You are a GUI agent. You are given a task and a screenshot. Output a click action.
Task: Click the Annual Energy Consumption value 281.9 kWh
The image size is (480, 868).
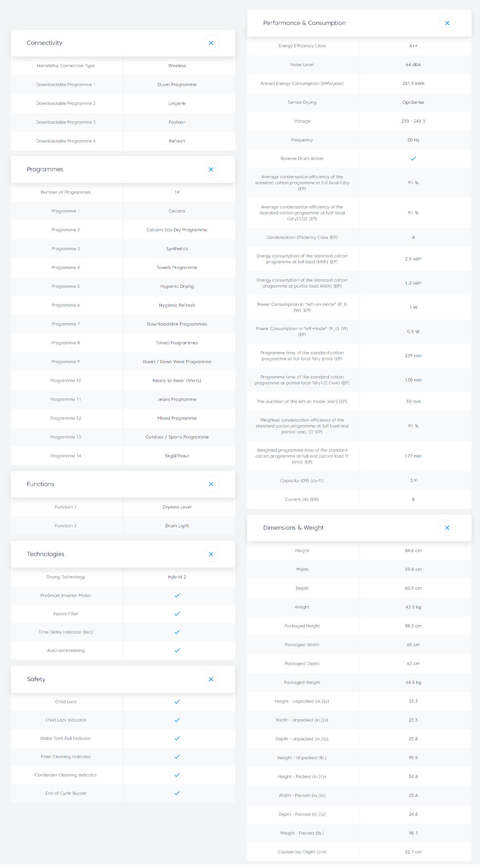[413, 83]
